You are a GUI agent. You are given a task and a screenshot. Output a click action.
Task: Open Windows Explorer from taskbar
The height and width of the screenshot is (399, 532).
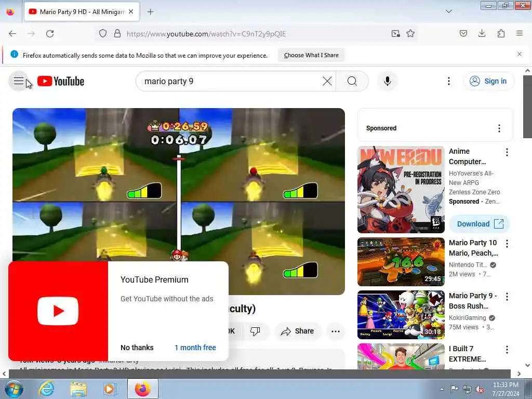79,389
